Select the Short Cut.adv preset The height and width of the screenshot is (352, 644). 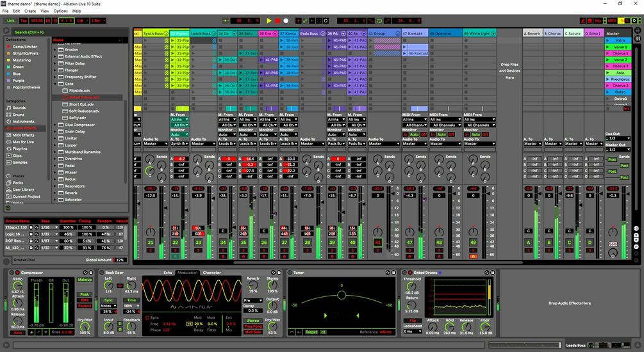pos(81,104)
